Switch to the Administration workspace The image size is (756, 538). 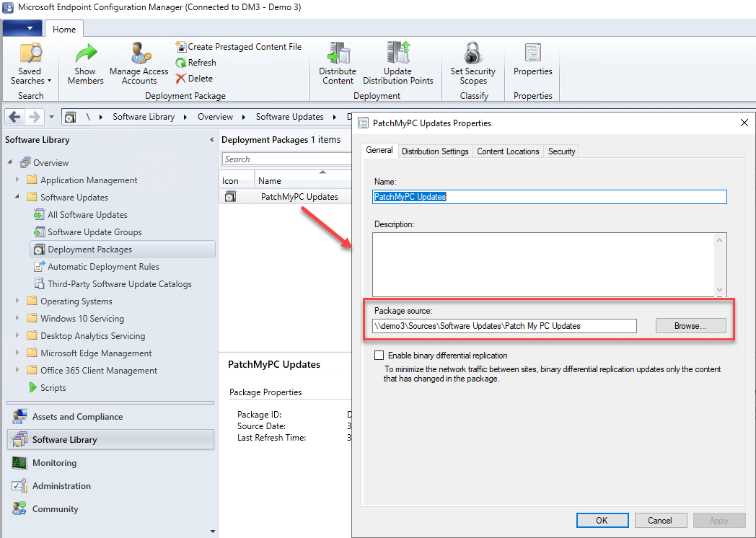click(111, 486)
